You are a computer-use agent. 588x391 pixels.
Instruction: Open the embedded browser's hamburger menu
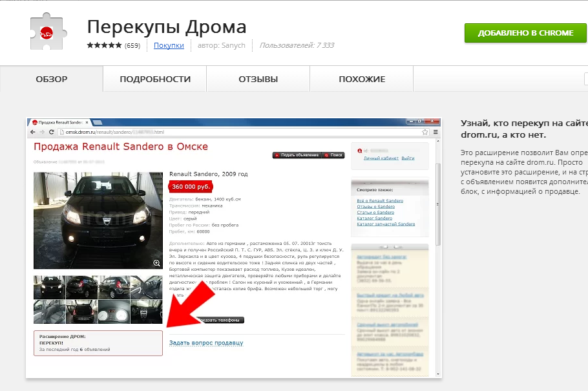[x=436, y=132]
